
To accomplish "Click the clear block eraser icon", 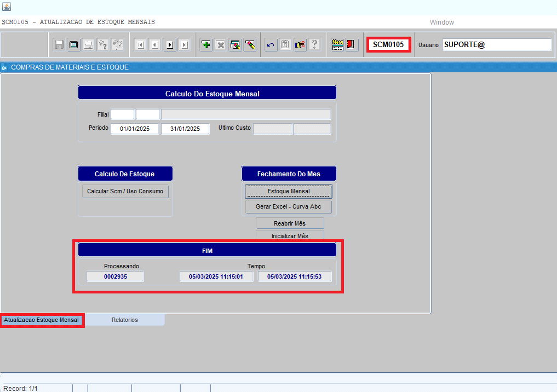I will tap(235, 45).
